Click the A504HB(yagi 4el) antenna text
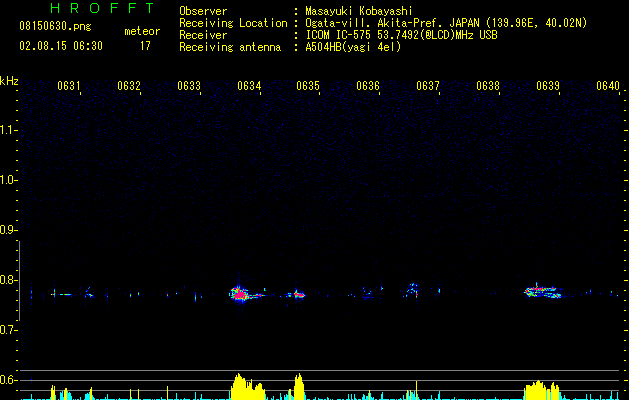 click(x=353, y=47)
